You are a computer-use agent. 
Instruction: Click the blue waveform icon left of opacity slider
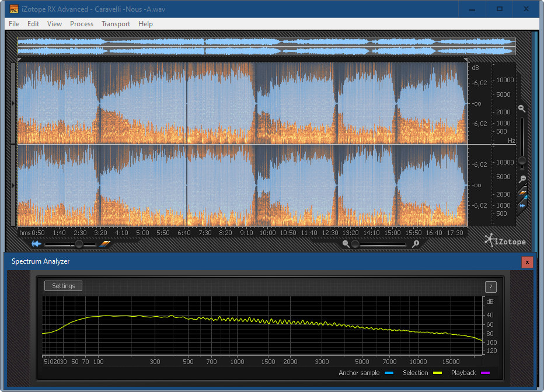(37, 244)
